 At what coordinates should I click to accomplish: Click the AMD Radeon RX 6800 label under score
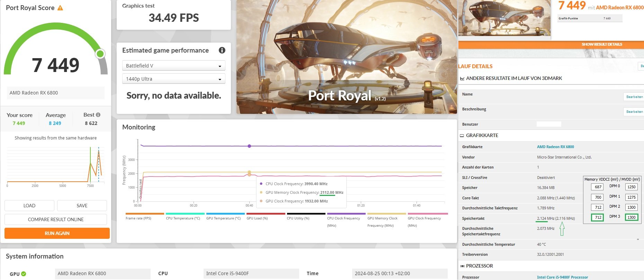56,93
